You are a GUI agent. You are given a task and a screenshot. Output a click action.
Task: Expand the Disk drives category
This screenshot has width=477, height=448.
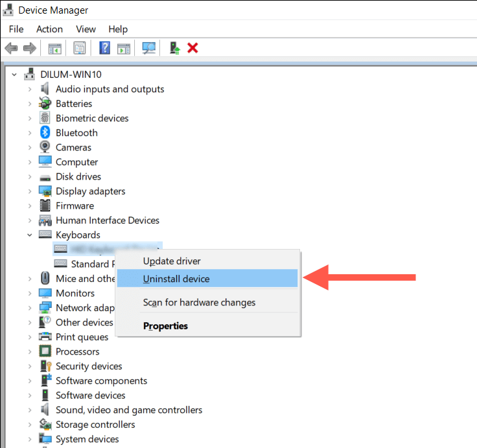point(30,176)
